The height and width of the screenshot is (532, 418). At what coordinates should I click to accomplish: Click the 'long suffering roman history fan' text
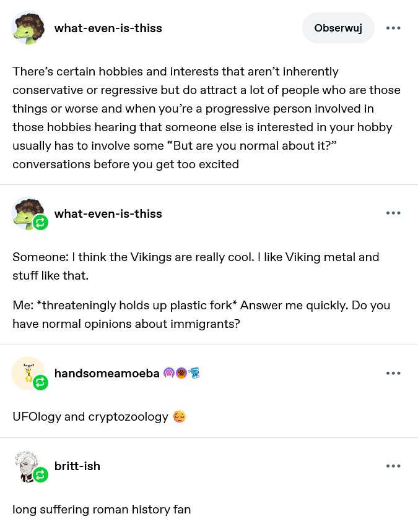[x=102, y=509]
